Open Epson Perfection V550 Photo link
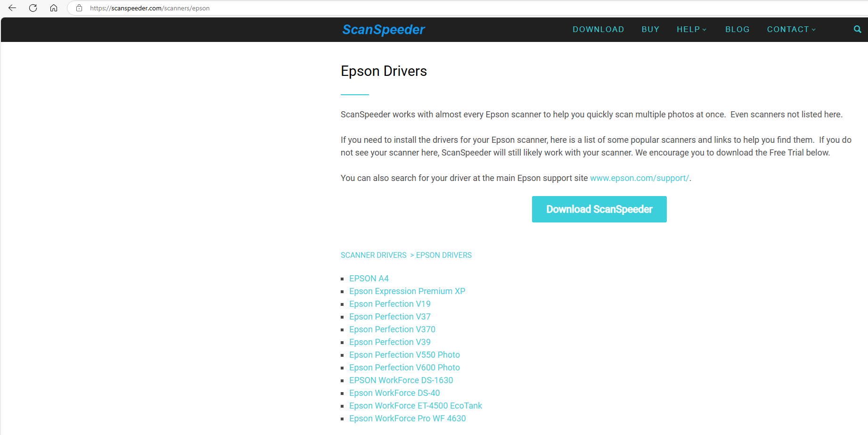The height and width of the screenshot is (435, 868). [404, 355]
